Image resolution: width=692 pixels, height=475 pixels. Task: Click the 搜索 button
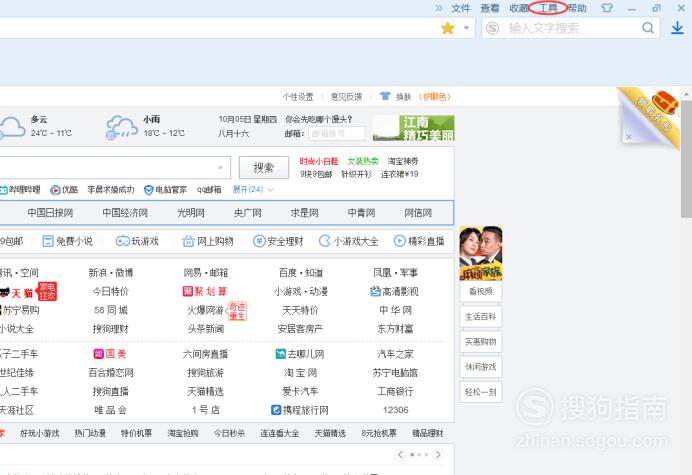pyautogui.click(x=264, y=167)
